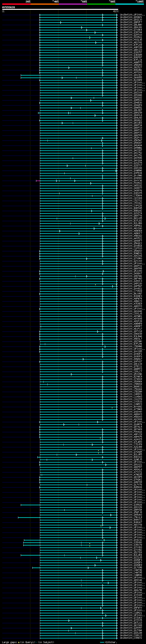Click hit label UniRef100_Q40596
146x644 pixels.
(x=131, y=158)
